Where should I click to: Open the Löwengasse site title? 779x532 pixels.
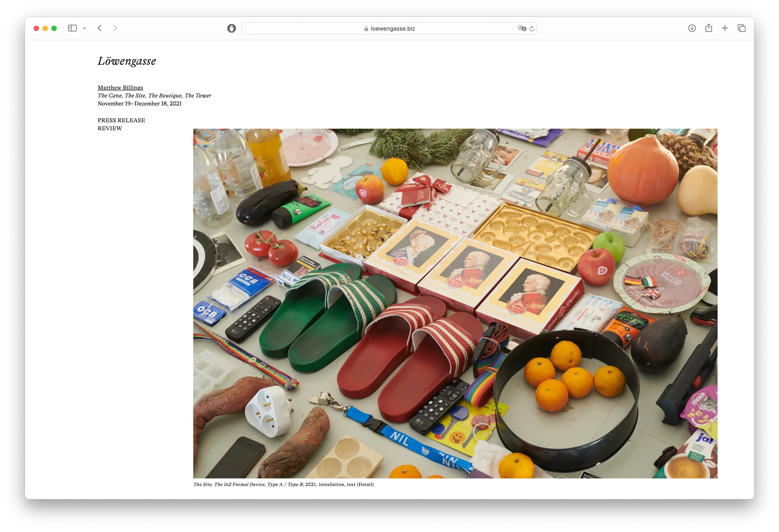(127, 61)
